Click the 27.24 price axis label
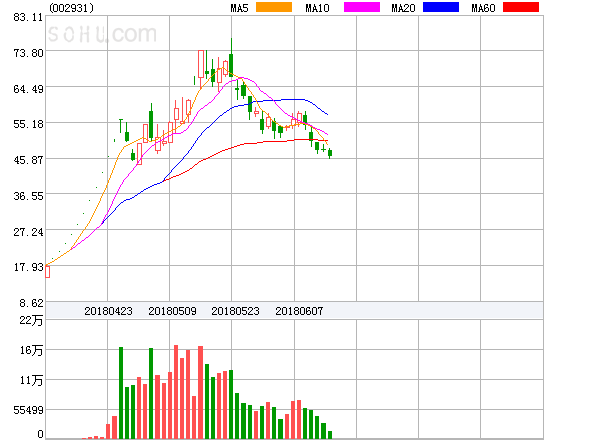The width and height of the screenshot is (600, 440). pyautogui.click(x=28, y=232)
